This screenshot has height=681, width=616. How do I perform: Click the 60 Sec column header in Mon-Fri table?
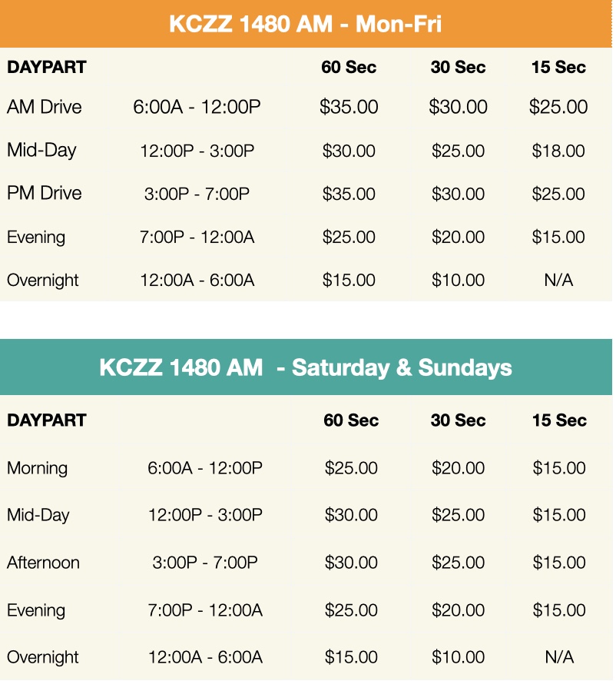[349, 68]
